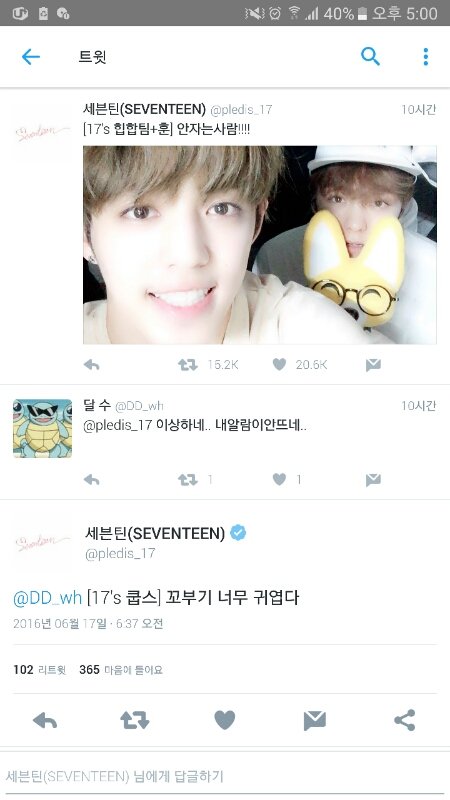Reply to the SEVENTEEN photo tweet
Screen dimensions: 450x800
(x=91, y=365)
